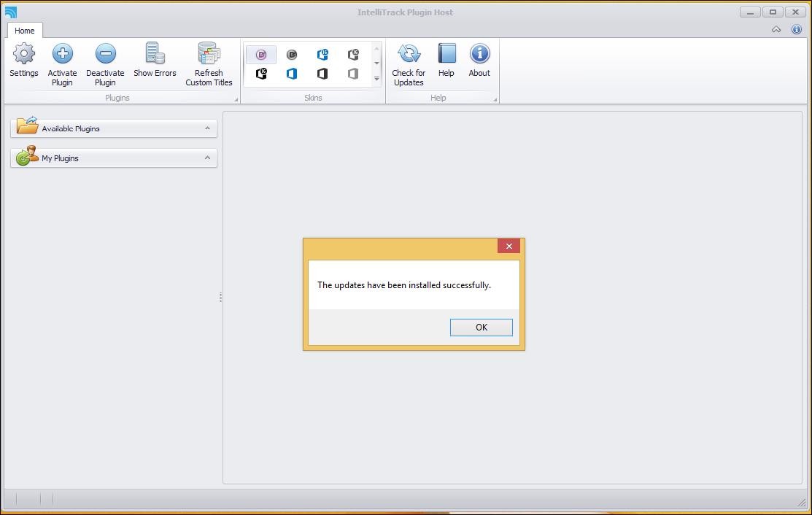Click the panel splitter grip handle
The width and height of the screenshot is (812, 515).
tap(220, 297)
